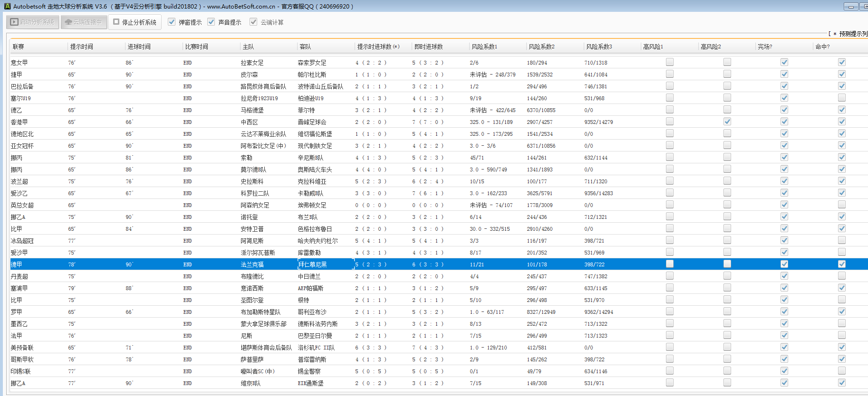868x396 pixels.
Task: Select the 维京BK home team cell
Action: click(x=251, y=383)
